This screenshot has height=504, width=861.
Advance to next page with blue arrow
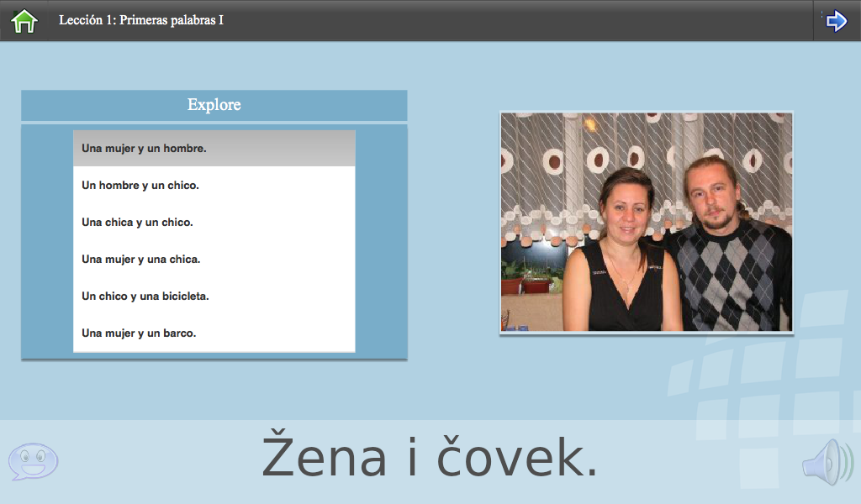837,21
